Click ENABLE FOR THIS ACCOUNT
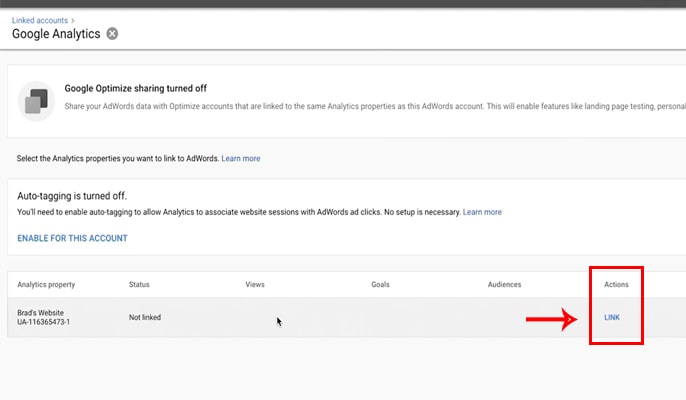686x400 pixels. coord(73,238)
